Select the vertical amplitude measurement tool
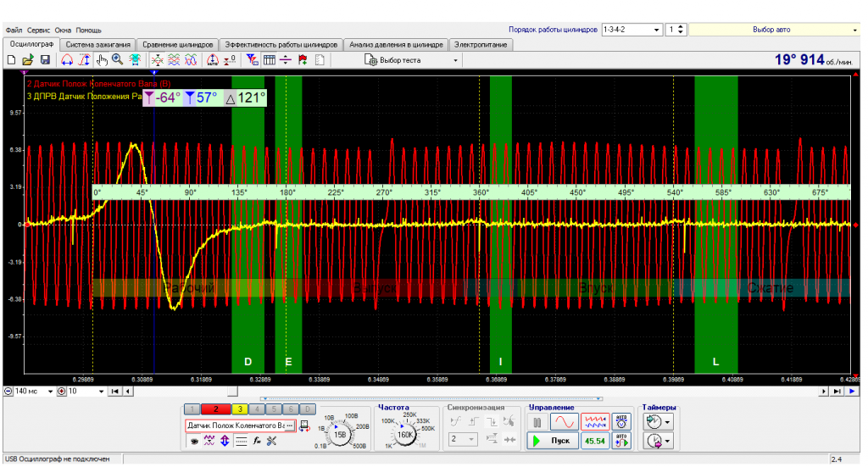The height and width of the screenshot is (467, 868). pyautogui.click(x=84, y=60)
